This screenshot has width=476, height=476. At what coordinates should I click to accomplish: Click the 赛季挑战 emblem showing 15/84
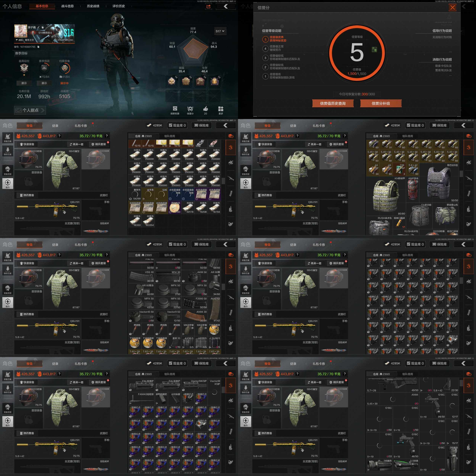tap(44, 68)
